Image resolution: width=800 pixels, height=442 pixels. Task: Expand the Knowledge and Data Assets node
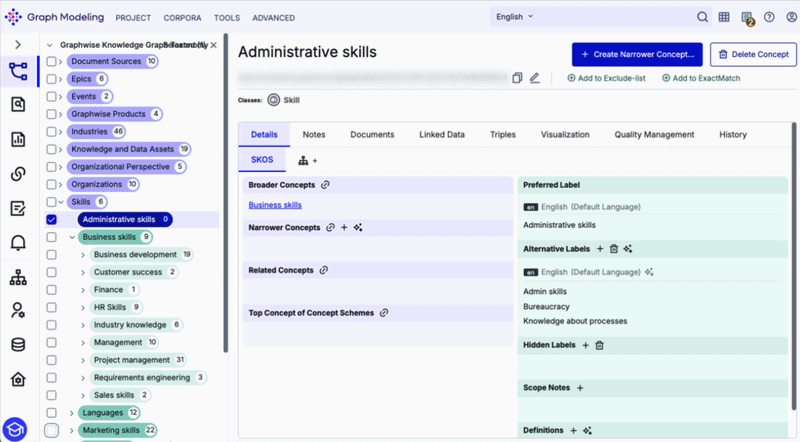pyautogui.click(x=60, y=150)
